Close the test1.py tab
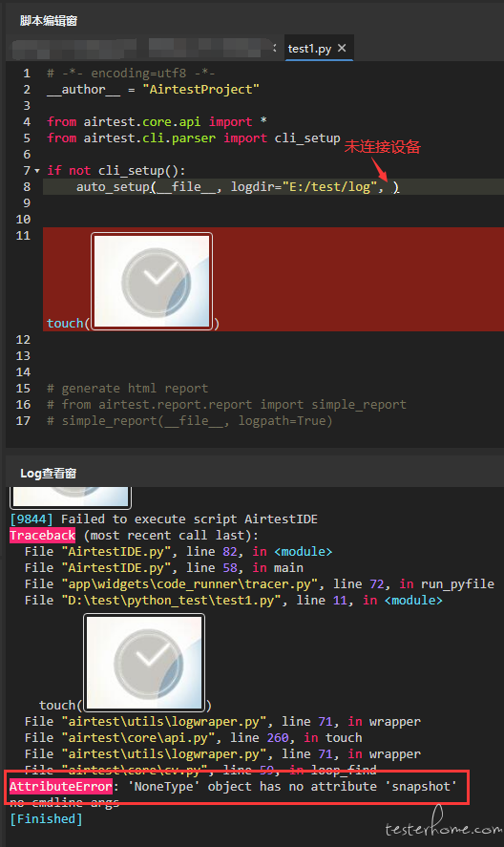This screenshot has width=504, height=847. 342,48
